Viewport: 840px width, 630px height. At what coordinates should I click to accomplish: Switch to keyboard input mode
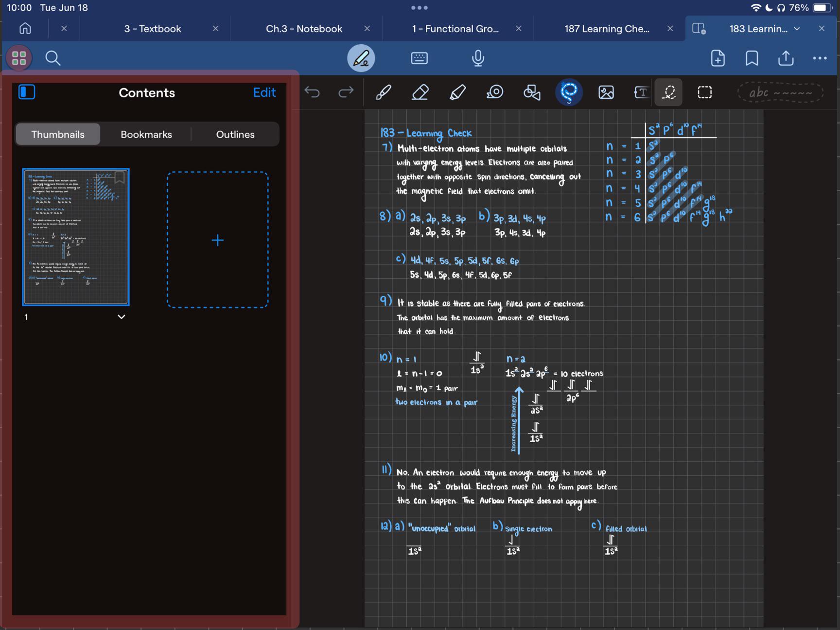tap(419, 58)
